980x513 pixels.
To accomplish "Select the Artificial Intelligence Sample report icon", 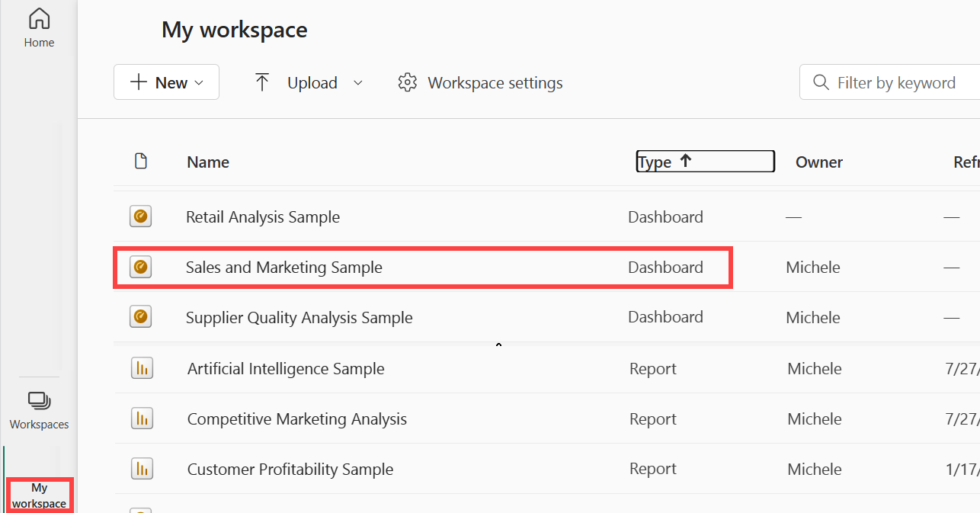I will [142, 367].
